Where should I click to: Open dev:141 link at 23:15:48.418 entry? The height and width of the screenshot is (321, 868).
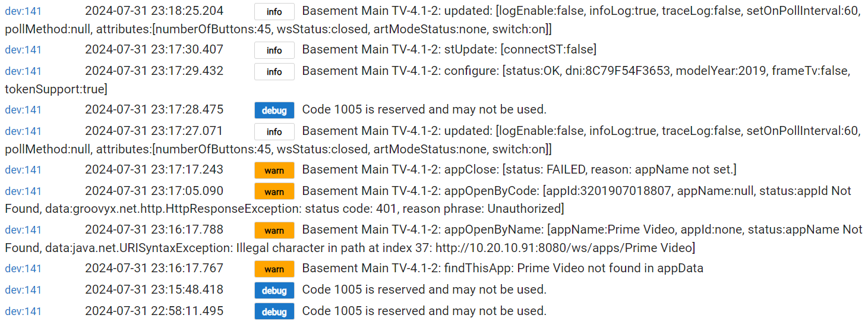[23, 290]
